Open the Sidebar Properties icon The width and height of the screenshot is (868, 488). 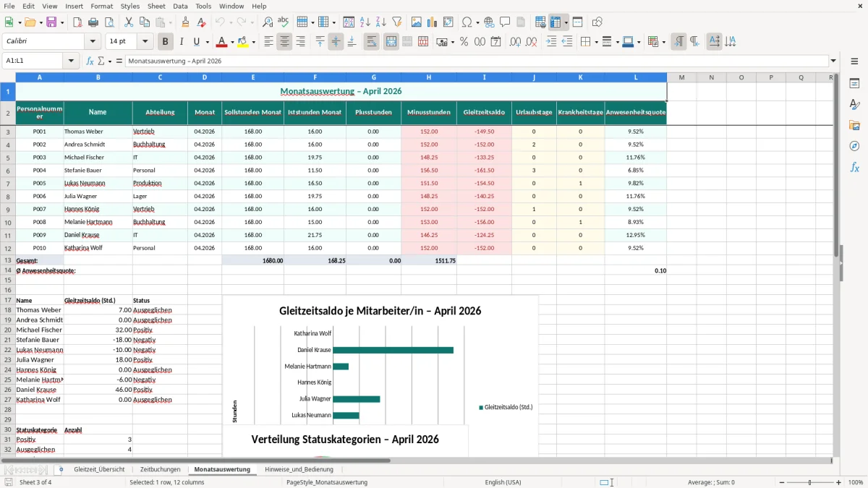coord(854,83)
